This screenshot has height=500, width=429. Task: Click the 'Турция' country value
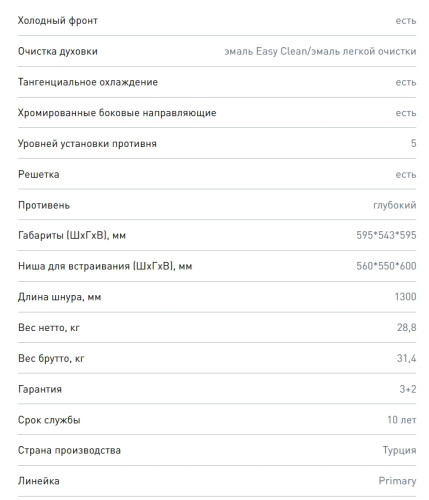(399, 450)
